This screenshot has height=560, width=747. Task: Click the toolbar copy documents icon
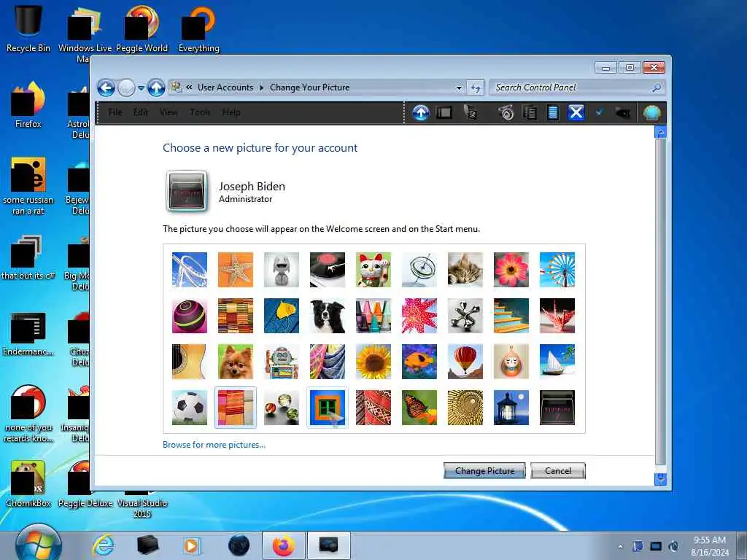(530, 113)
